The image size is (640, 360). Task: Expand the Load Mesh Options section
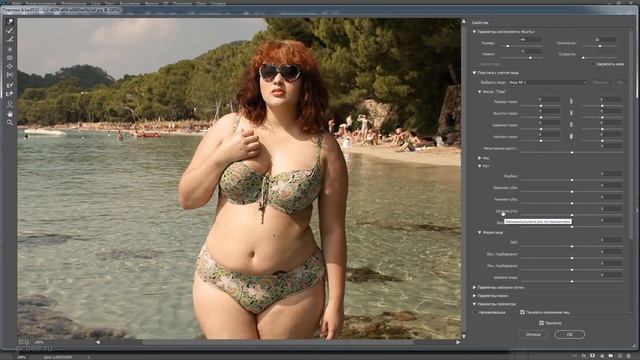(475, 287)
